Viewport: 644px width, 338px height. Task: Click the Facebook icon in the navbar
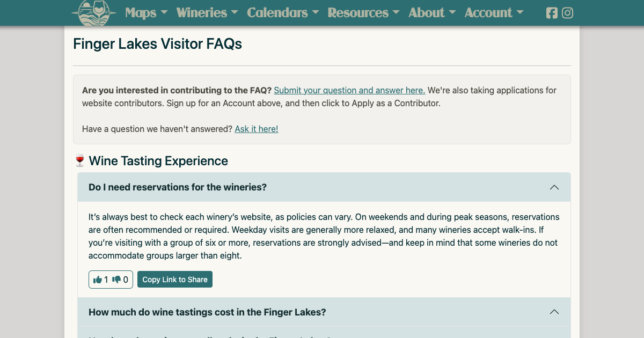pyautogui.click(x=552, y=13)
